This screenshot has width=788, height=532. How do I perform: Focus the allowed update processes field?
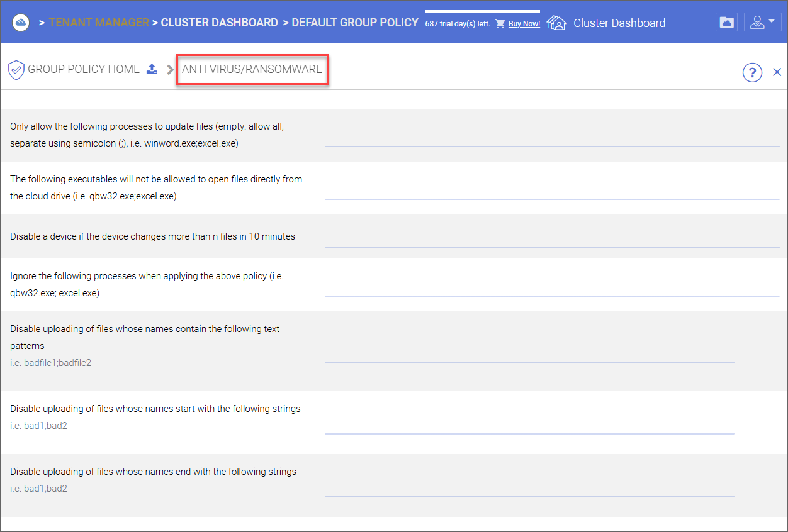click(552, 137)
